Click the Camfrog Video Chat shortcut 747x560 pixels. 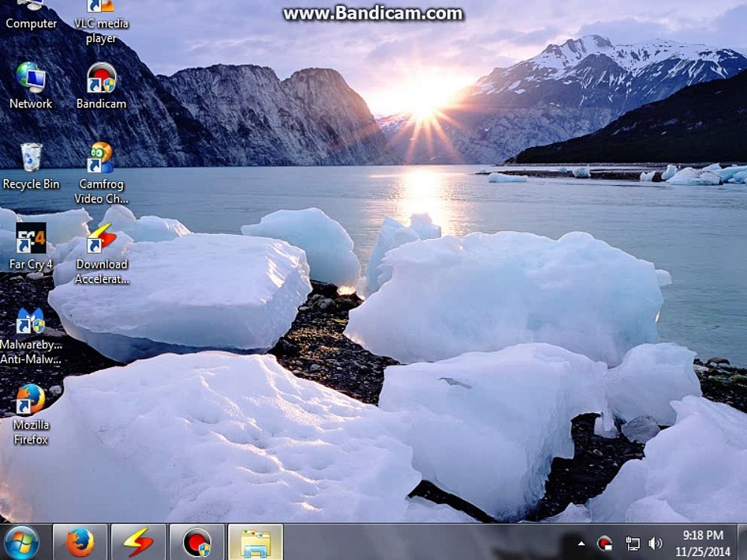(101, 173)
